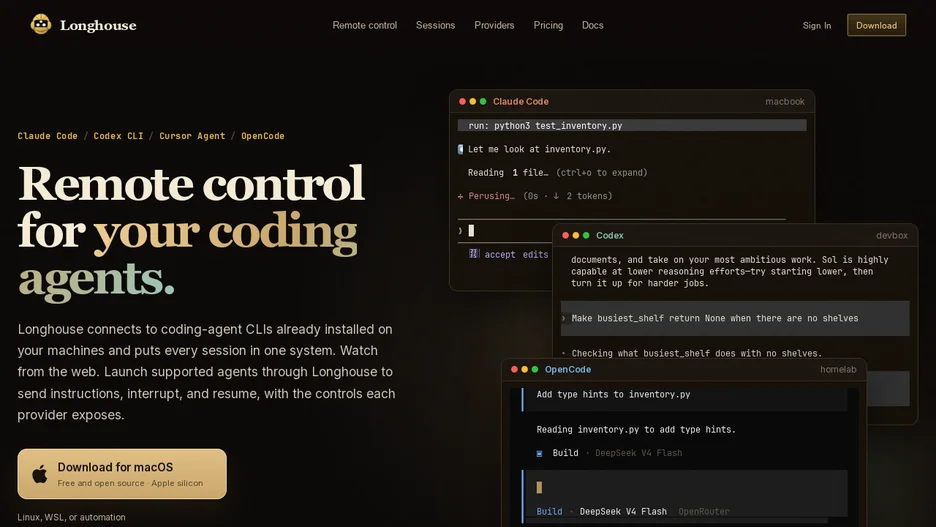936x527 pixels.
Task: Click the macbook host label
Action: click(x=784, y=101)
